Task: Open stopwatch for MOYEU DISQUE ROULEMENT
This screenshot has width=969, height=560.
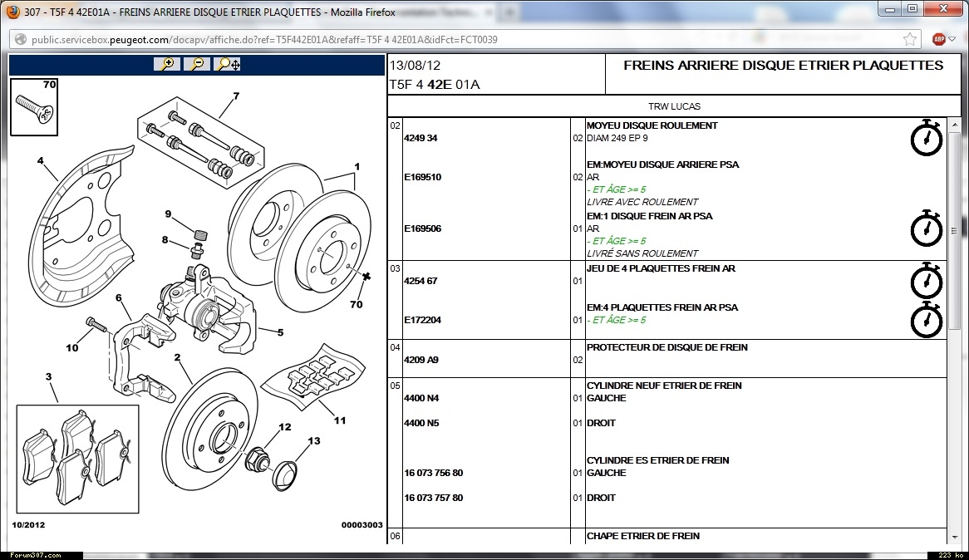Action: (926, 138)
